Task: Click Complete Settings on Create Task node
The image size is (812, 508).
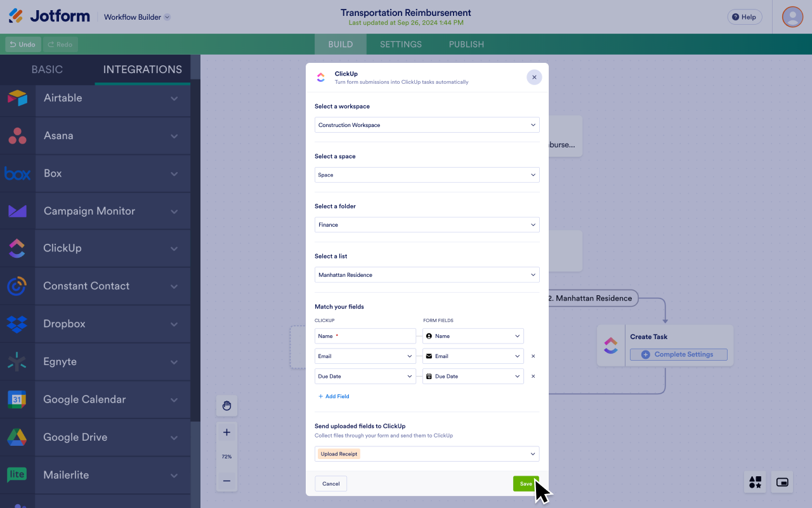Action: pos(678,354)
